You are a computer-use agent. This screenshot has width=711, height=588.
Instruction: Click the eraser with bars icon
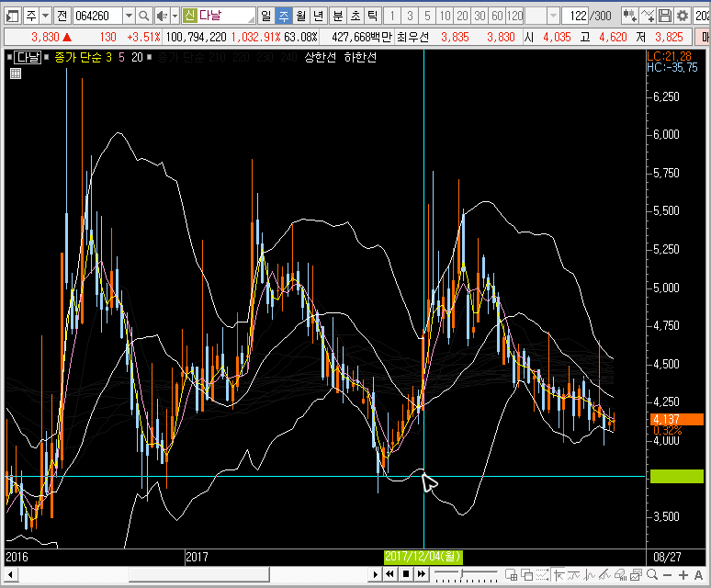(620, 575)
